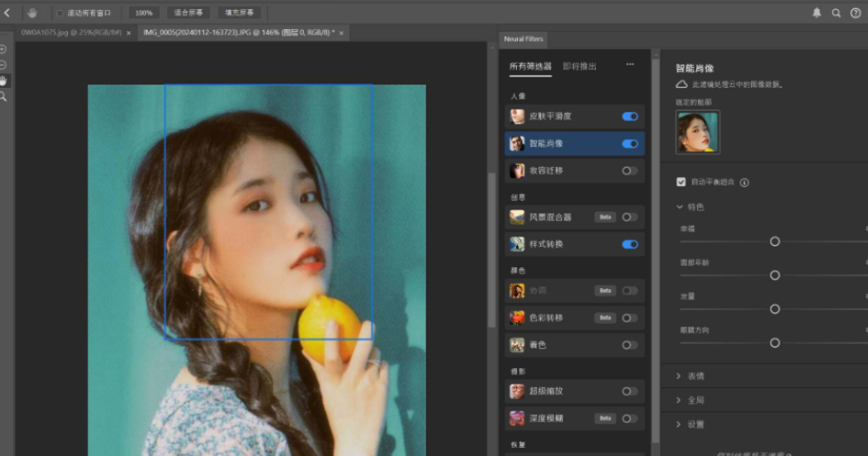This screenshot has width=868, height=456.
Task: Open the three-dot filter options menu
Action: point(630,65)
